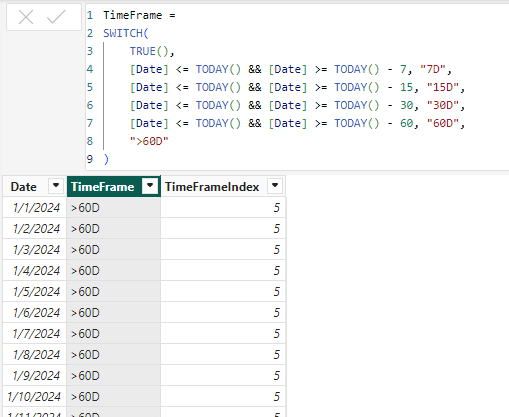
Task: Click the date cell 1/2/2024
Action: [35, 229]
